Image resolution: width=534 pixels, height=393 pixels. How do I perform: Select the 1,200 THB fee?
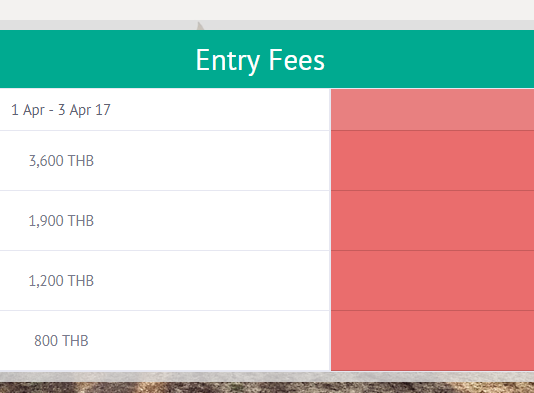(61, 281)
